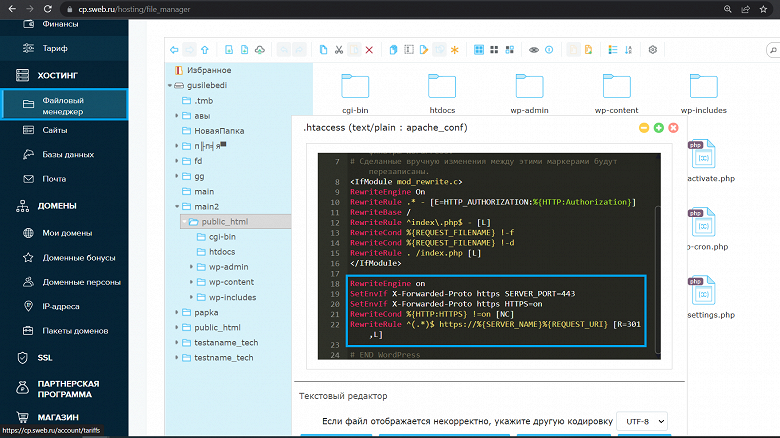Expand the papka folder in tree

click(176, 312)
